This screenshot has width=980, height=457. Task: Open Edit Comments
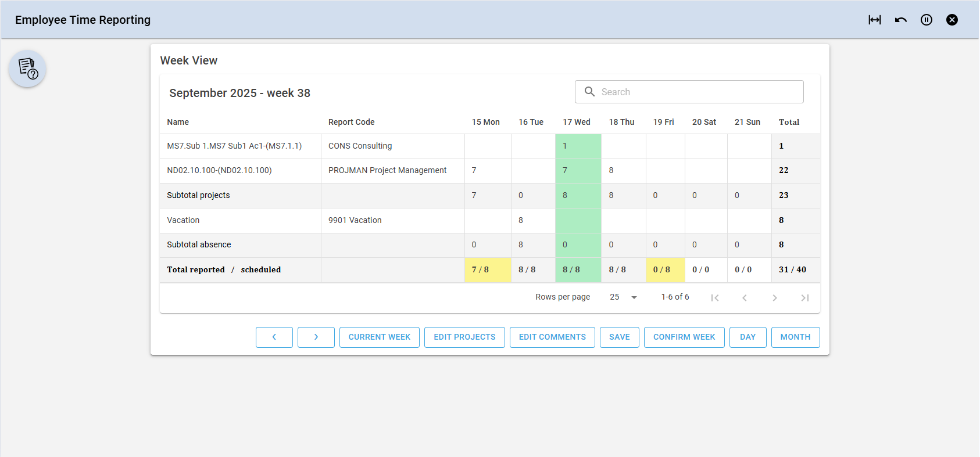552,337
